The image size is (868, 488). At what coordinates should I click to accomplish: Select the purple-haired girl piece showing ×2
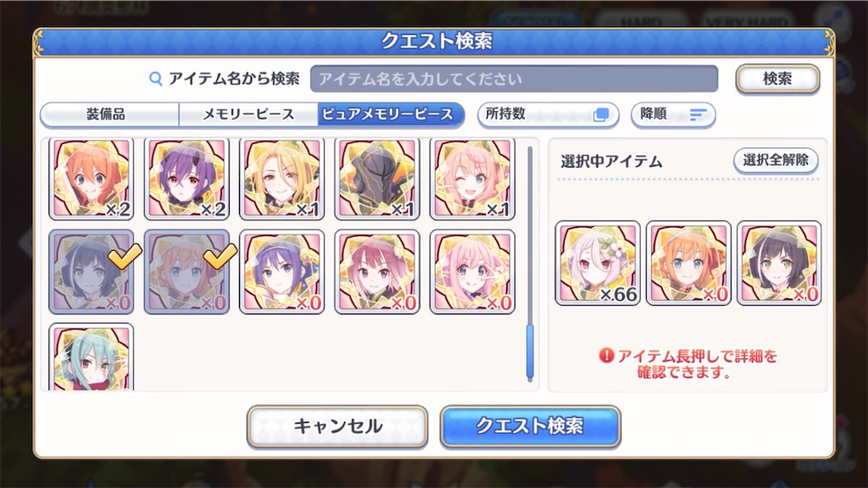pos(186,179)
